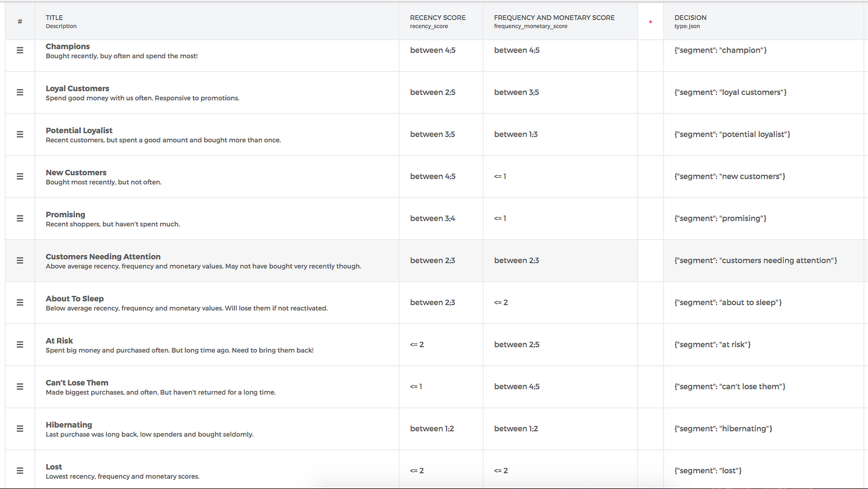The height and width of the screenshot is (489, 868).
Task: Edit the at risk decision JSON
Action: [713, 345]
